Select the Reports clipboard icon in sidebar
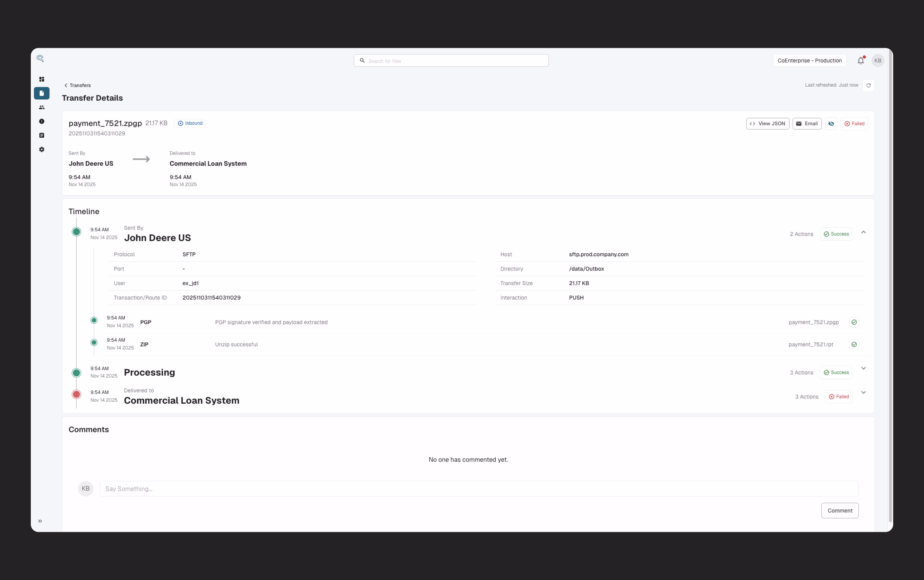Viewport: 924px width, 580px height. tap(42, 135)
